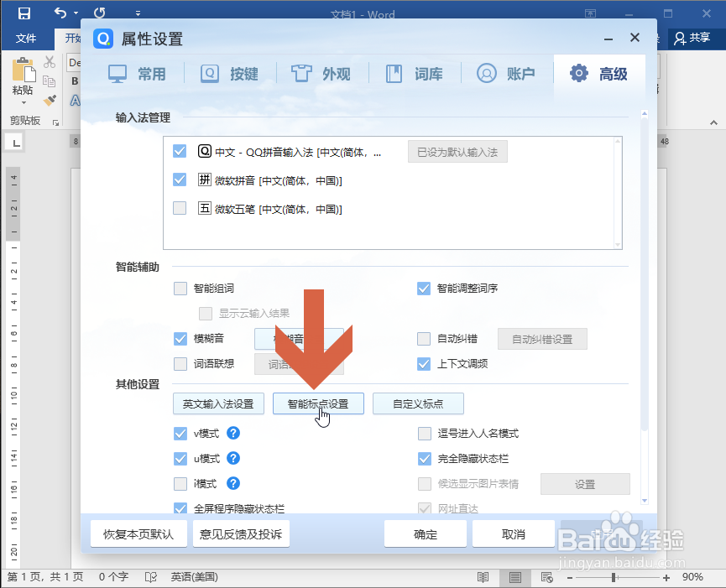Minimize the 属性设置 dialog
This screenshot has width=726, height=588.
(608, 39)
